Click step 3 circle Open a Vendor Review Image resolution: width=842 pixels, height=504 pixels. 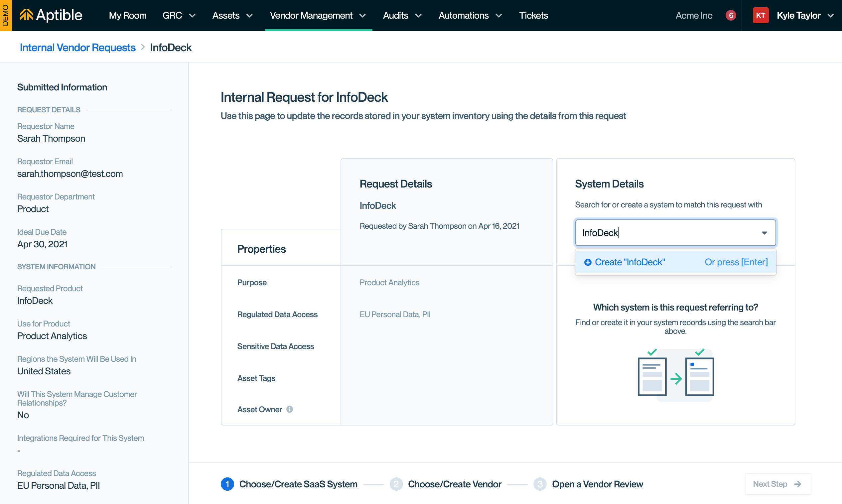(540, 484)
